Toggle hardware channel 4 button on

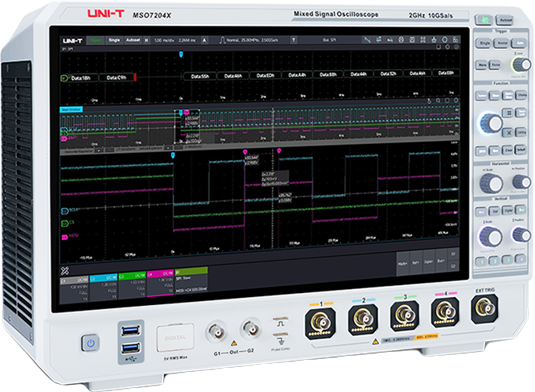(x=520, y=259)
